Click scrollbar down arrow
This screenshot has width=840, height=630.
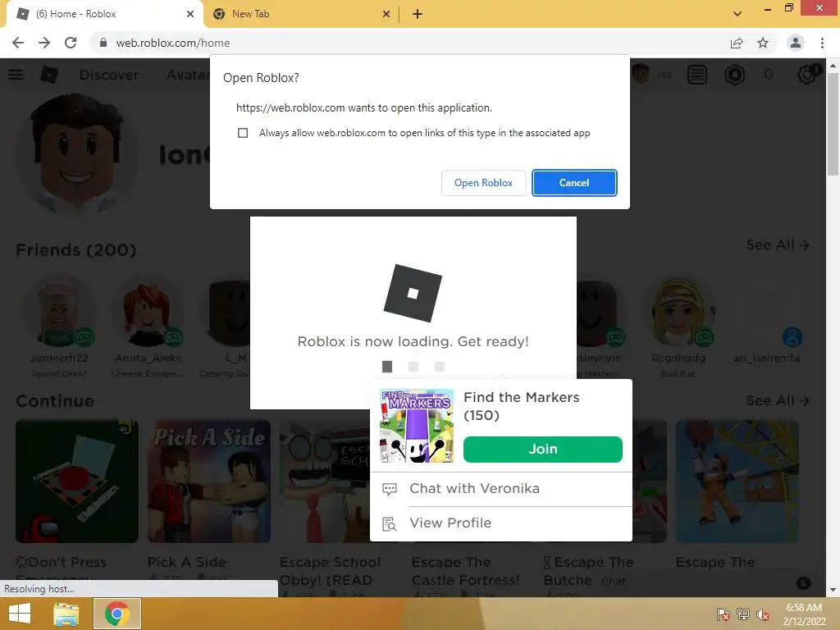coord(833,590)
